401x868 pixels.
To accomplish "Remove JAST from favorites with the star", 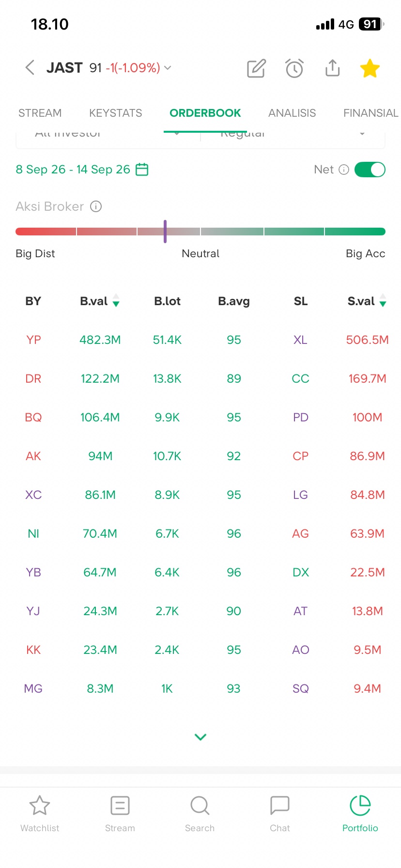I will tap(370, 68).
